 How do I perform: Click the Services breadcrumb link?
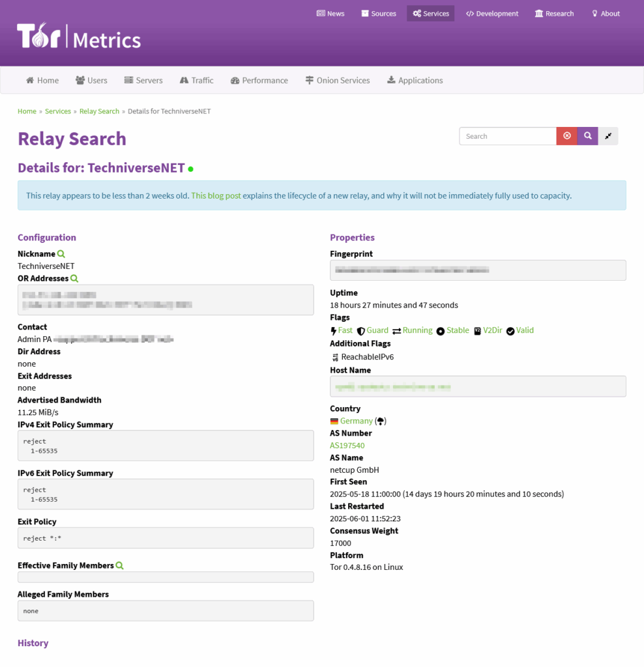58,111
